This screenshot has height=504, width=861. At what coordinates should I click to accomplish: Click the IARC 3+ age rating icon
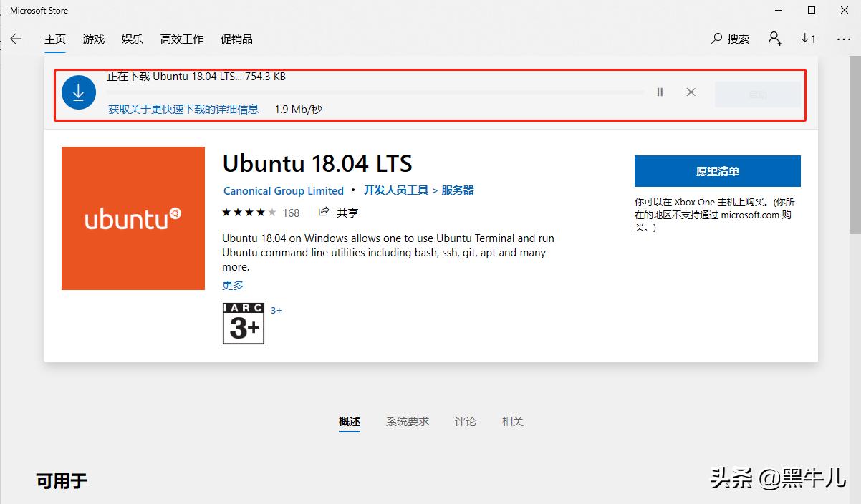point(243,324)
